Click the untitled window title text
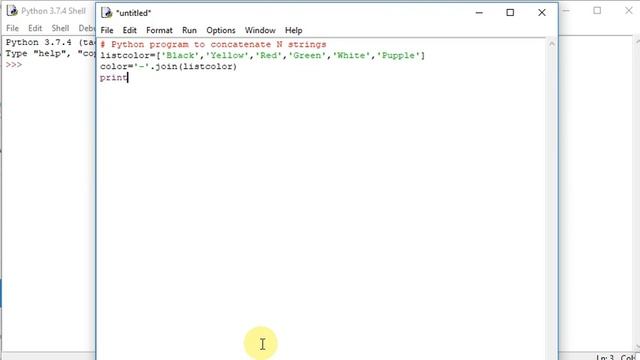 pos(133,13)
